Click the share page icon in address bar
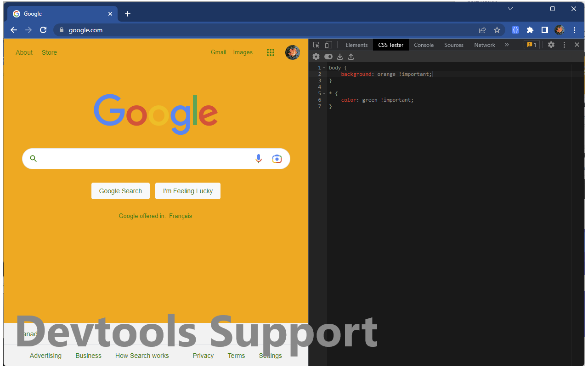 click(x=482, y=30)
